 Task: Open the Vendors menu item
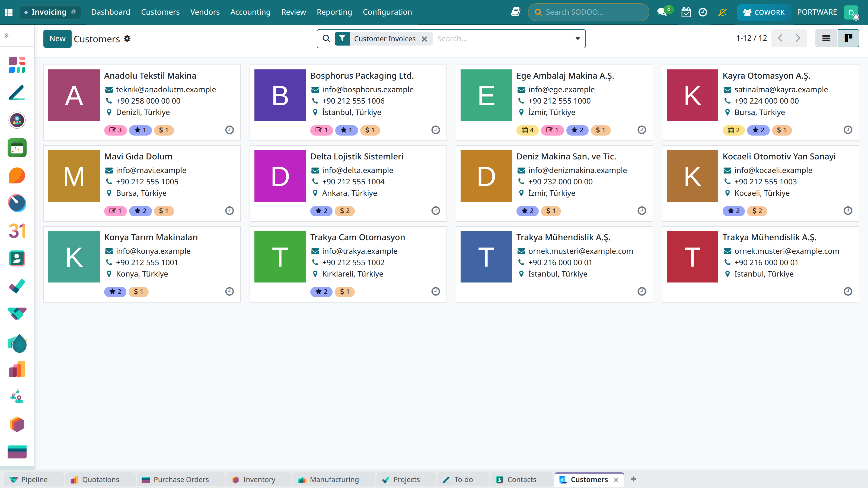(205, 12)
